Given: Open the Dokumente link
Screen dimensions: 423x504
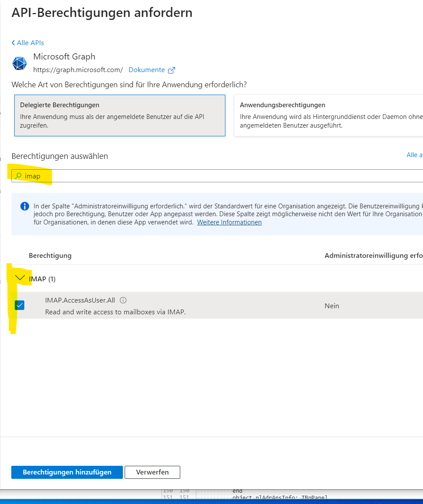Looking at the screenshot, I should pyautogui.click(x=146, y=70).
